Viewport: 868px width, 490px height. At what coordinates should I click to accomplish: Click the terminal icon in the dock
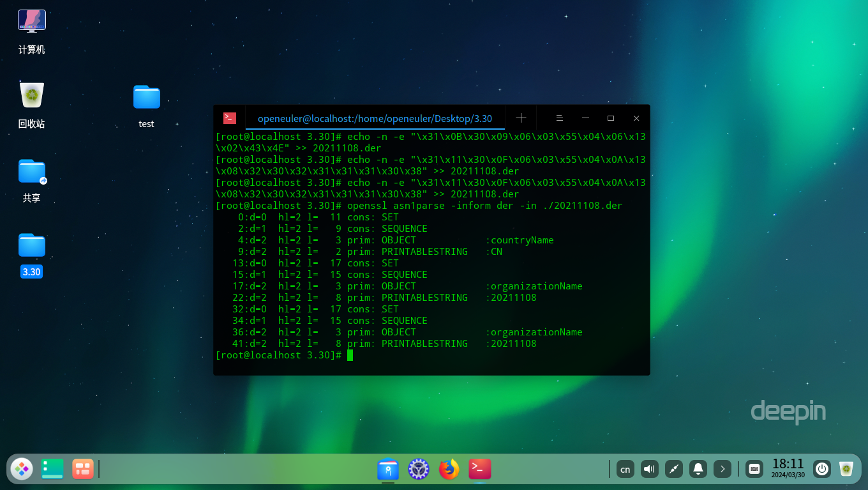(x=480, y=470)
